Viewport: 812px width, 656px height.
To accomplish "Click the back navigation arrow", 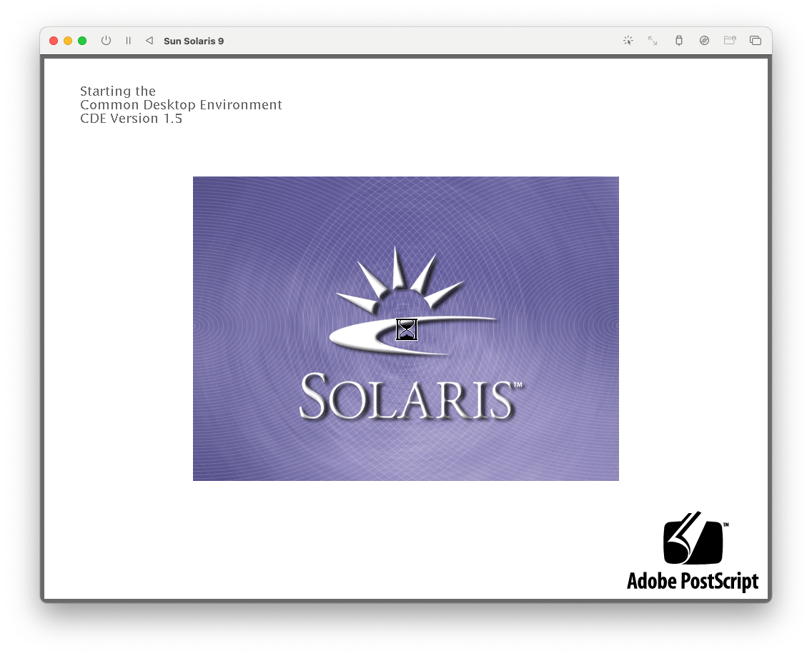I will click(149, 41).
